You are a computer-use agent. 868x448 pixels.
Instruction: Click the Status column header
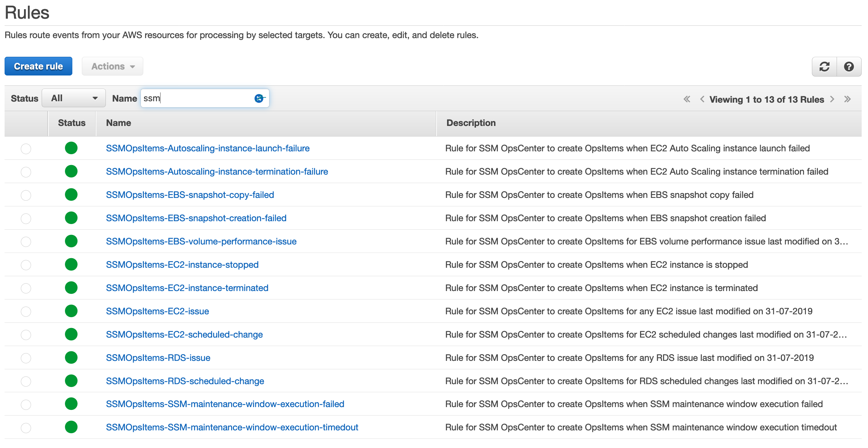pos(72,123)
